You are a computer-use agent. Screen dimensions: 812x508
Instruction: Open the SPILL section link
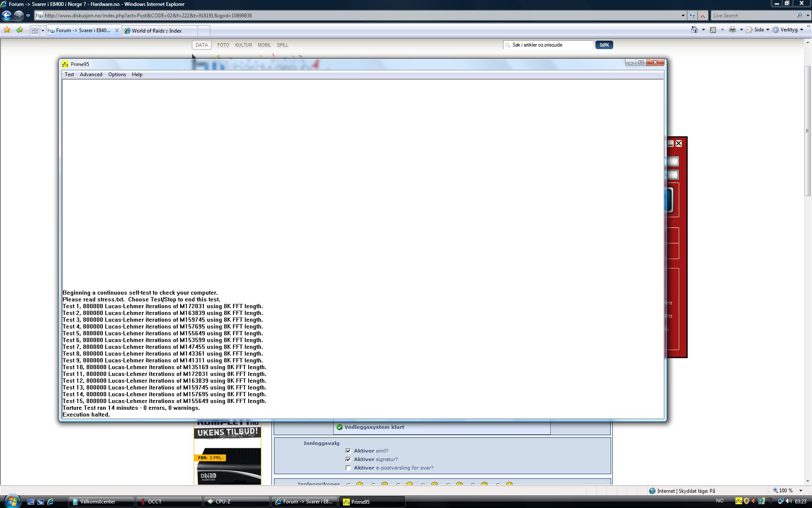point(283,45)
